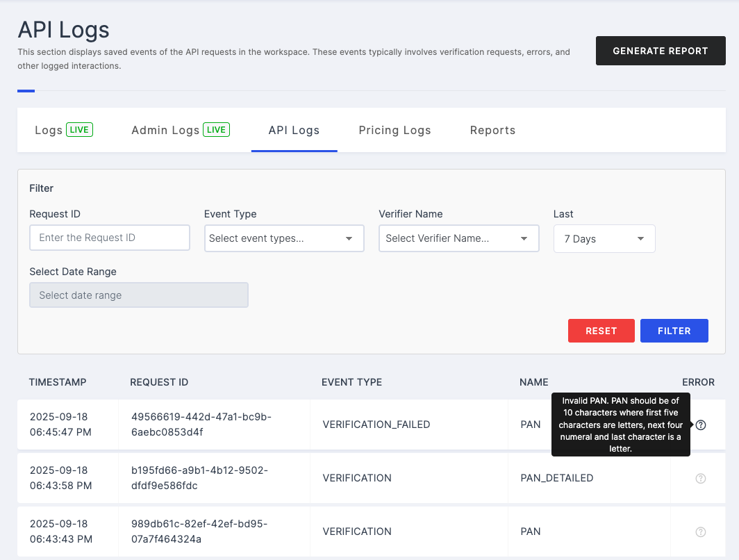The image size is (739, 560).
Task: Click the Timestamp column header
Action: point(58,382)
